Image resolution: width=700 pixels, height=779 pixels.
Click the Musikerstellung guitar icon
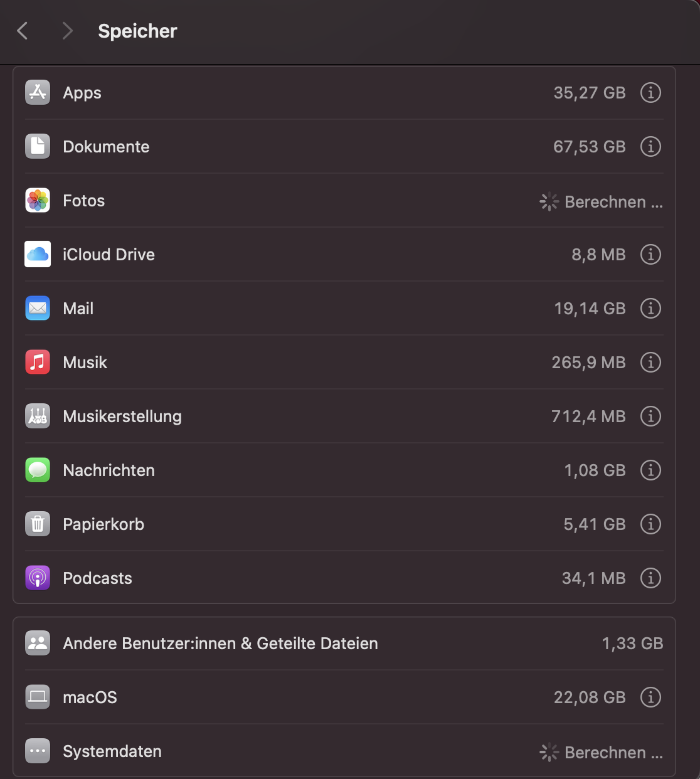tap(38, 416)
